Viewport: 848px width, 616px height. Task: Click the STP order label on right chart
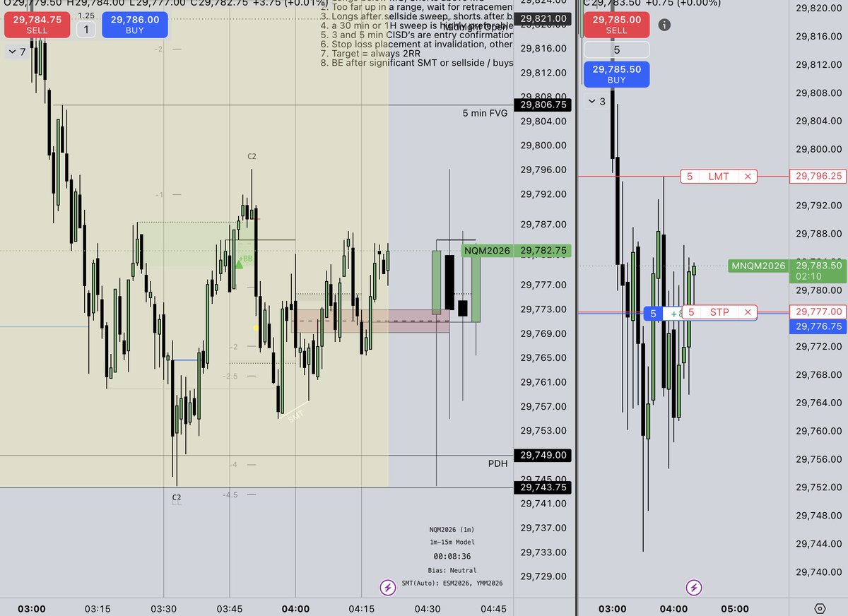coord(719,312)
